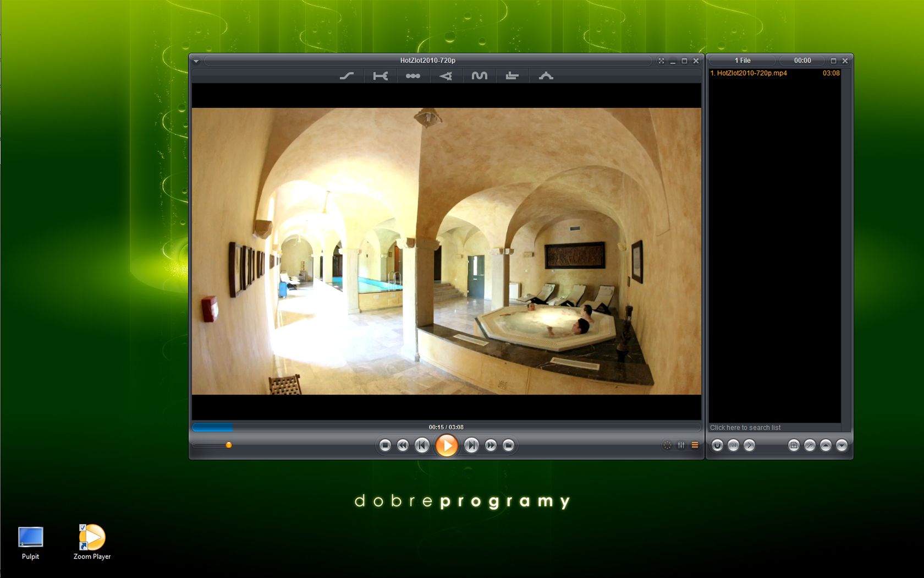This screenshot has width=924, height=578.
Task: Stop playback with the square button
Action: pyautogui.click(x=385, y=445)
